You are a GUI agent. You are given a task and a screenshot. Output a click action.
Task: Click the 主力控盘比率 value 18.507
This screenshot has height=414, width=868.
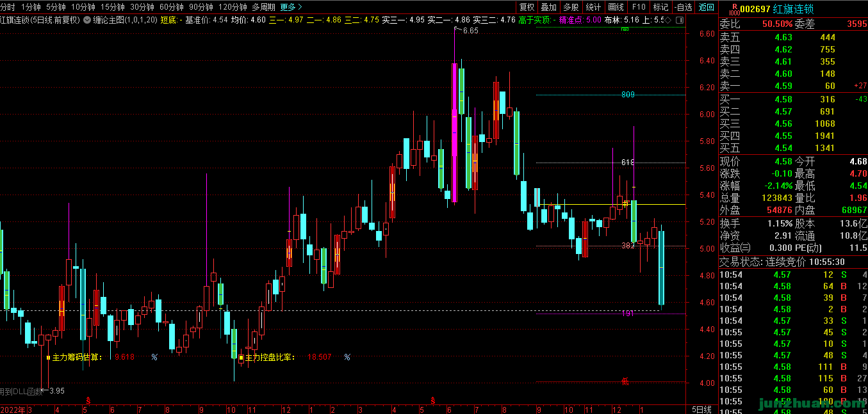point(320,357)
